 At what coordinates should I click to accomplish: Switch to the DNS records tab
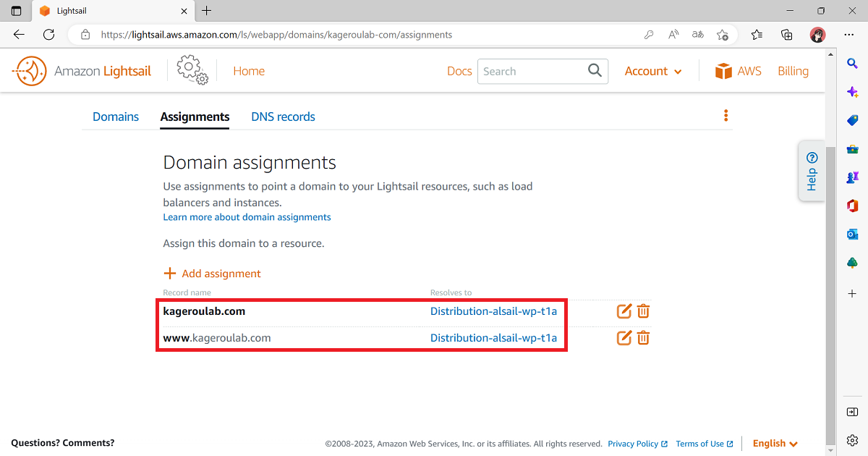pyautogui.click(x=283, y=117)
